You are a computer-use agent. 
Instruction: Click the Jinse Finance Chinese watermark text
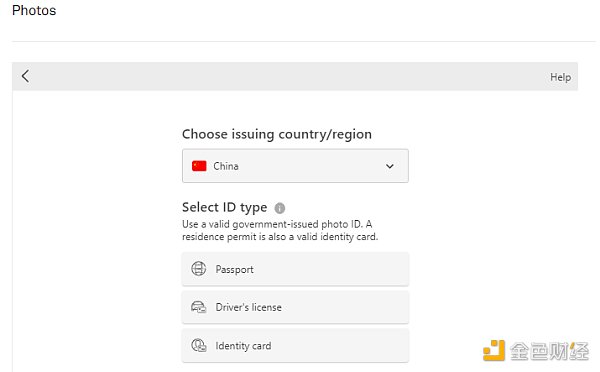click(549, 351)
